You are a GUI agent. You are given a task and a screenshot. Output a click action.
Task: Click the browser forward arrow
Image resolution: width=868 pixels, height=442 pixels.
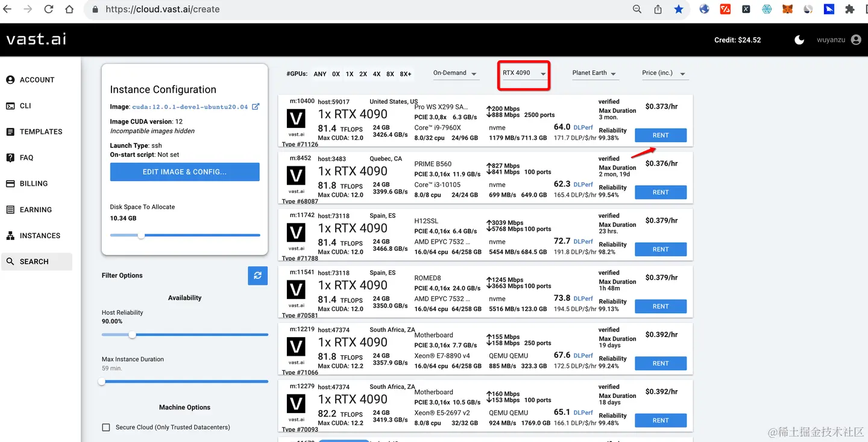[x=28, y=9]
